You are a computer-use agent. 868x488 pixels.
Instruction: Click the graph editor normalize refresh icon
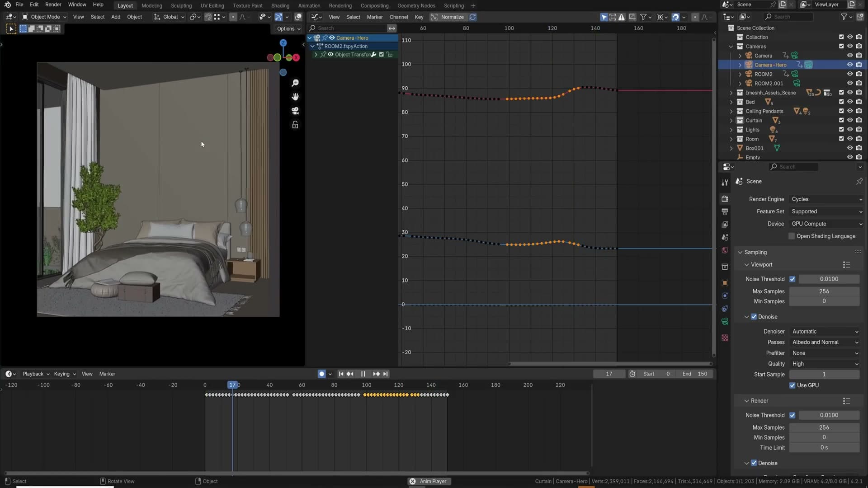[472, 17]
